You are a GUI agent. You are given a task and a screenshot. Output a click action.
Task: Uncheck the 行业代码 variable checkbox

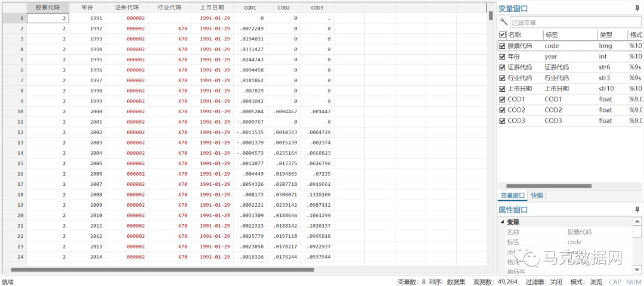(502, 78)
